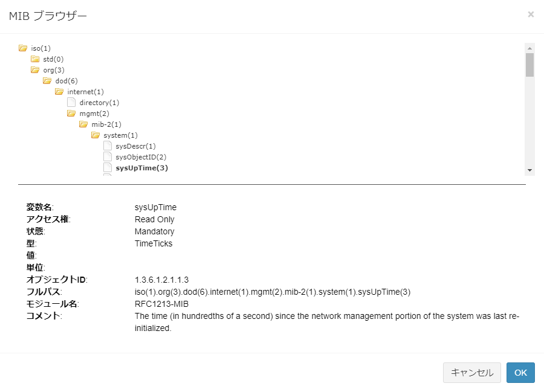
Task: Collapse the internet(1) folder node
Action: click(59, 91)
